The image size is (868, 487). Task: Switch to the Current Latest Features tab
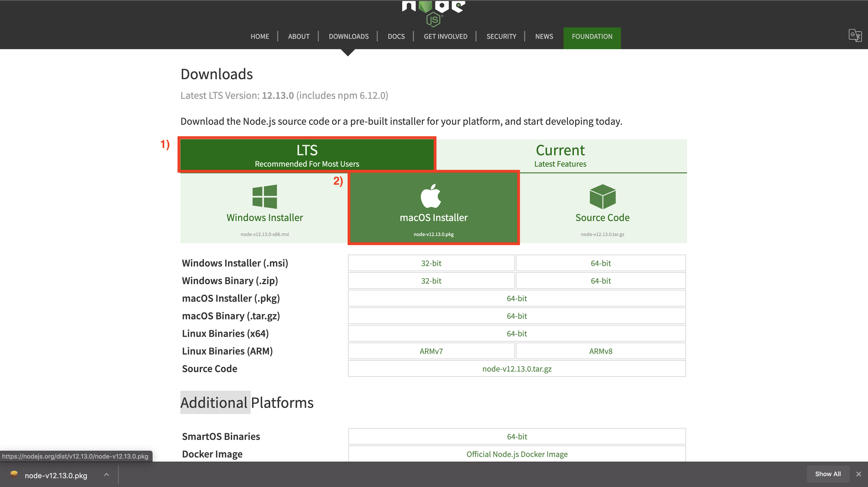click(x=560, y=155)
